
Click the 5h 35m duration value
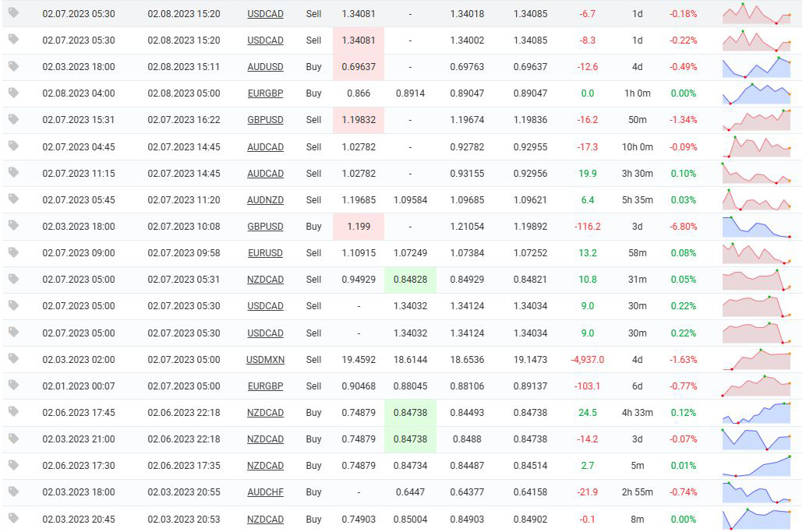638,199
